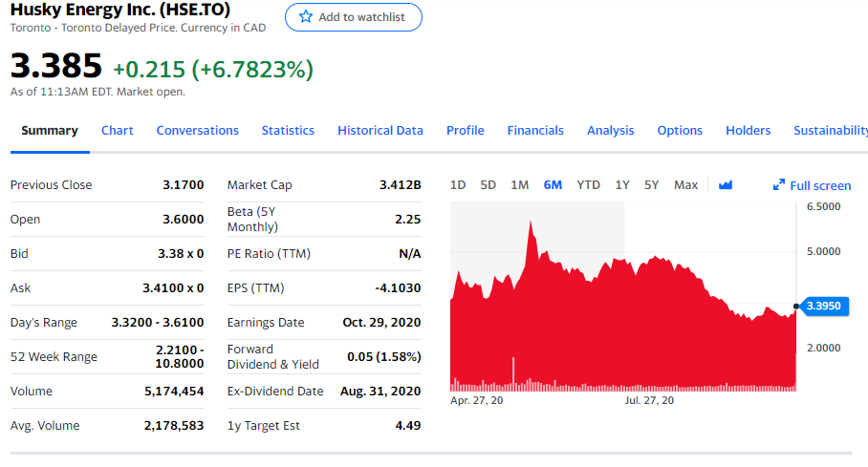Open the Options tab

(680, 131)
